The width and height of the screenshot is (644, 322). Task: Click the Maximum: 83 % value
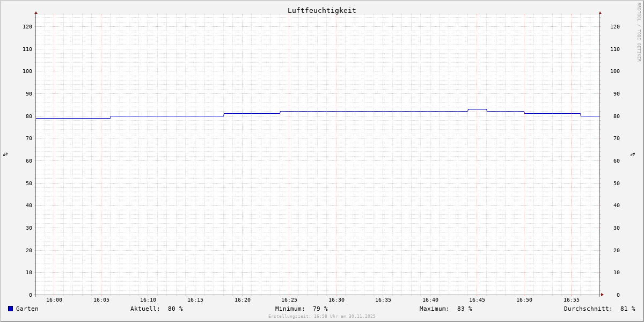click(446, 309)
